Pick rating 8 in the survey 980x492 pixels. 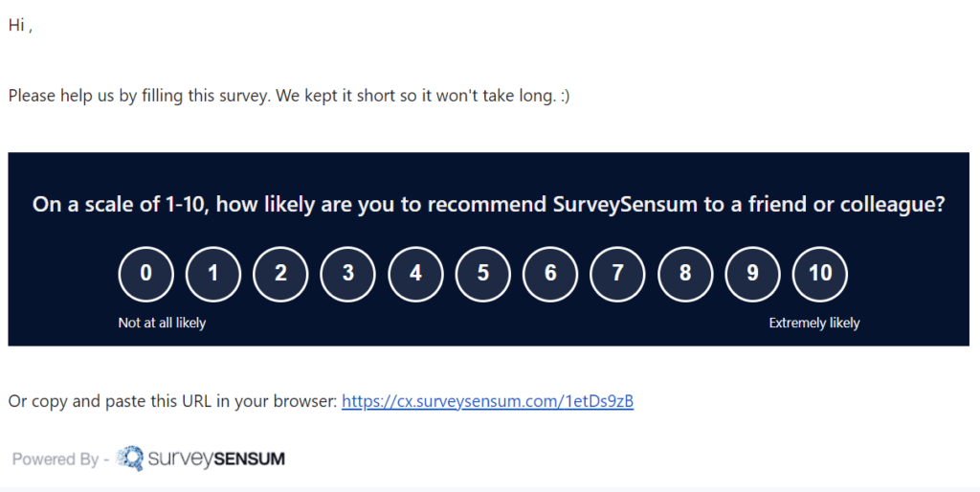point(685,273)
